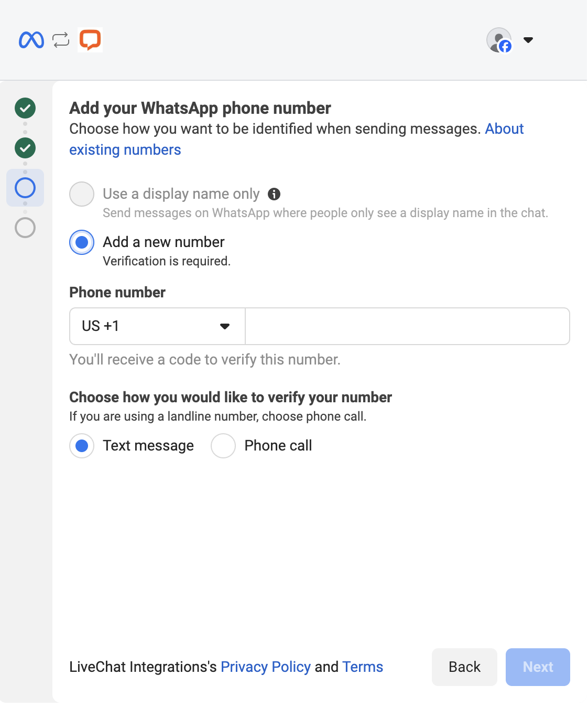Screen dimensions: 588x707
Task: Select the Add a new number option
Action: [82, 242]
